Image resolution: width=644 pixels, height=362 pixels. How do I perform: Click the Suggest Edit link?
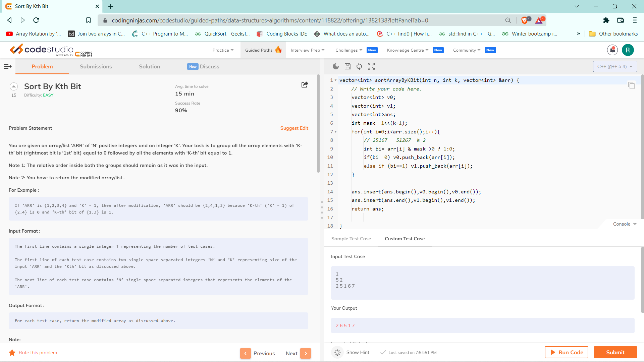pyautogui.click(x=294, y=128)
